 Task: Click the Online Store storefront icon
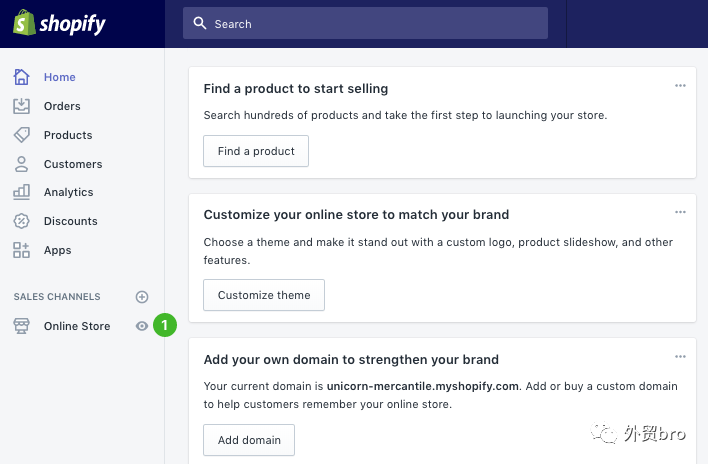(22, 326)
